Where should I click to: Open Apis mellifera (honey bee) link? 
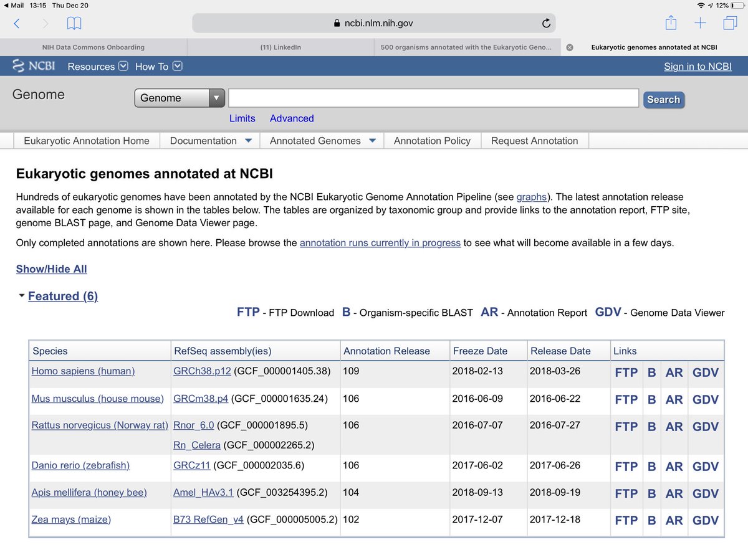click(x=89, y=493)
